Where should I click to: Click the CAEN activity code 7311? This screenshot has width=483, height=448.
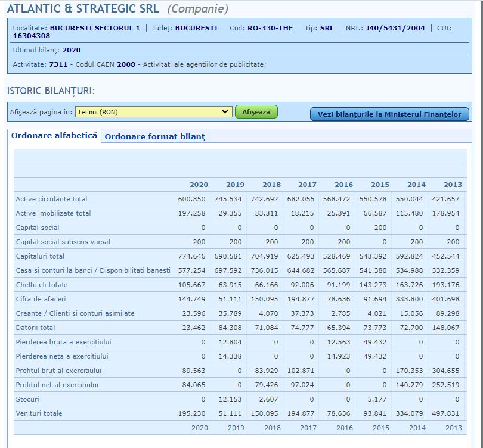point(58,64)
